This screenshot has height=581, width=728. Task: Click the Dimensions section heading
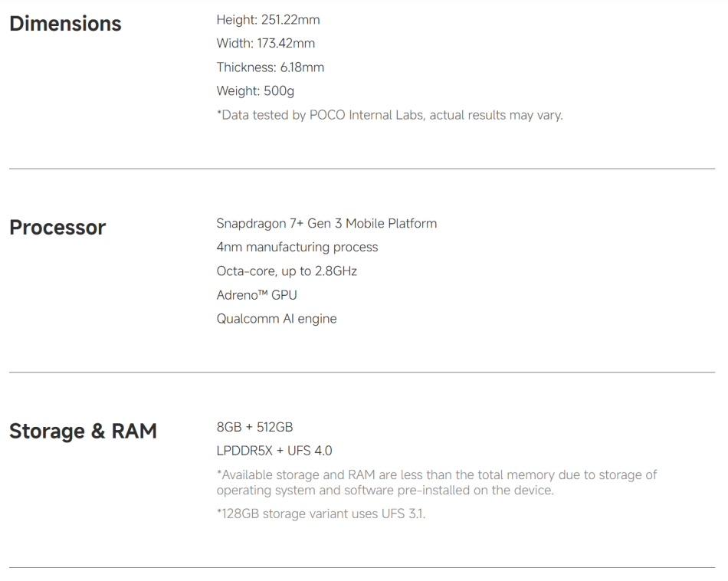point(65,24)
